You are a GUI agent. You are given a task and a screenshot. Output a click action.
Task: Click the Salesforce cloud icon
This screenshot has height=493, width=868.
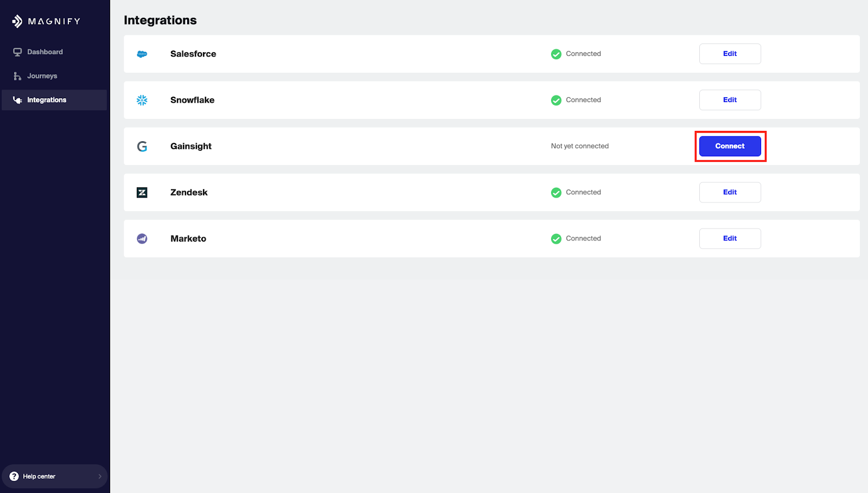click(142, 54)
